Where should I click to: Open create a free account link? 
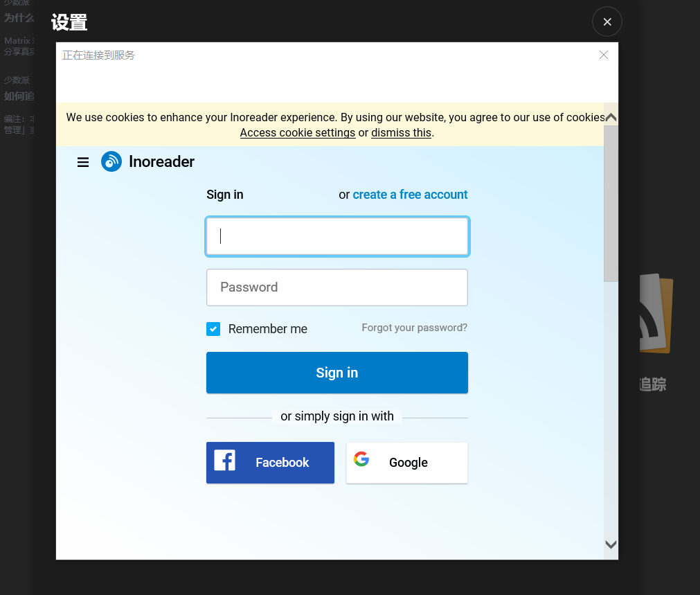[410, 195]
